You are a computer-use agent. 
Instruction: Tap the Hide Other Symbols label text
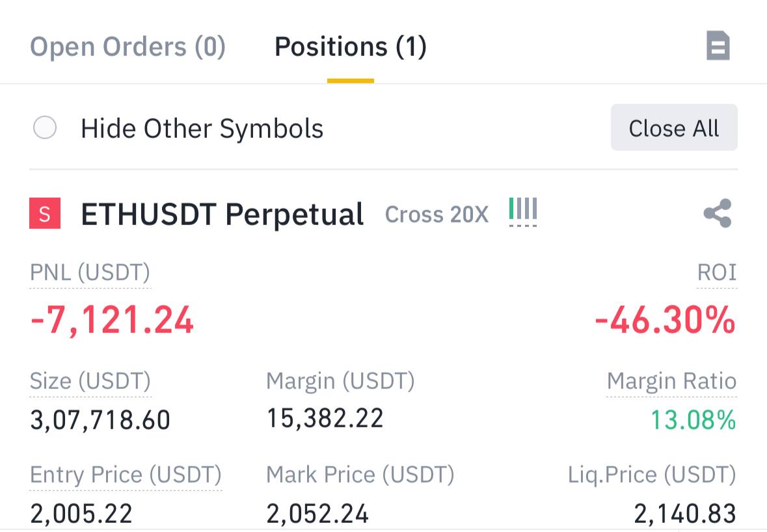(202, 128)
